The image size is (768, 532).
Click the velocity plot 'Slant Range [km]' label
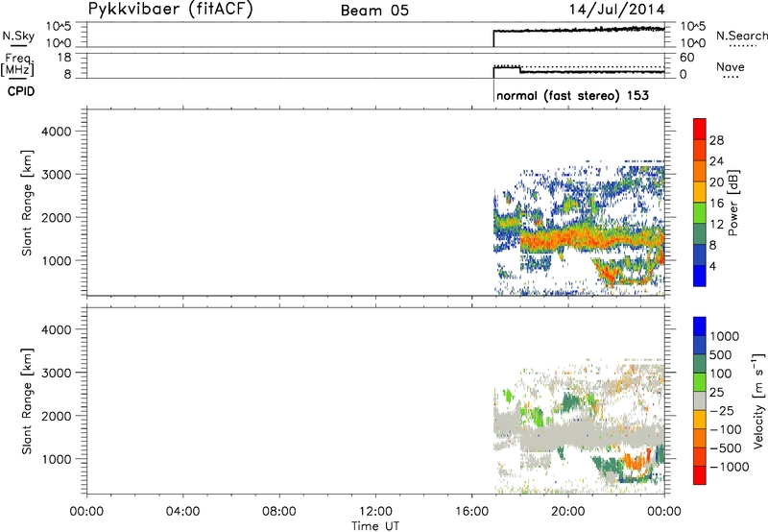pyautogui.click(x=27, y=401)
